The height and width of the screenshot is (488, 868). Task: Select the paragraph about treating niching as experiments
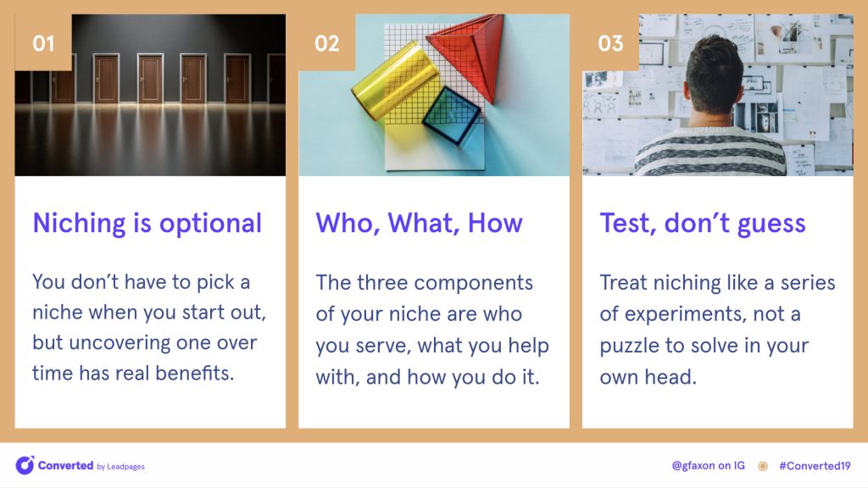(717, 330)
